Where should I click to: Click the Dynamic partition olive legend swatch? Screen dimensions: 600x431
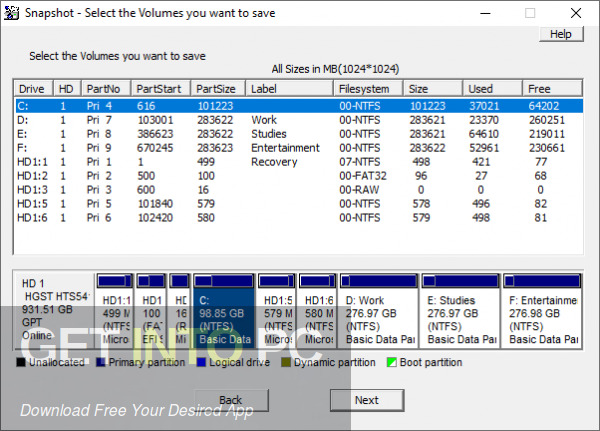[x=285, y=362]
